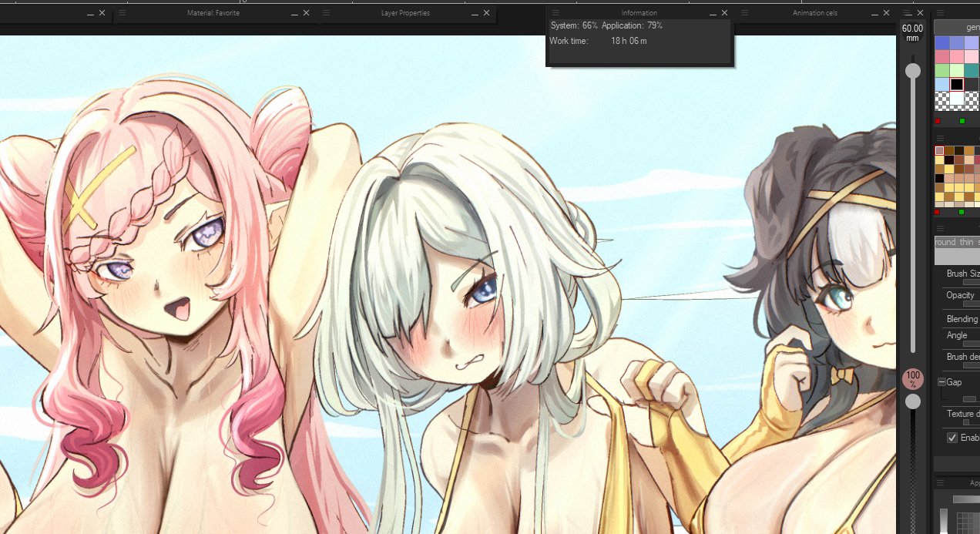
Task: Pick the light blue swatch beside the black one
Action: click(x=942, y=84)
